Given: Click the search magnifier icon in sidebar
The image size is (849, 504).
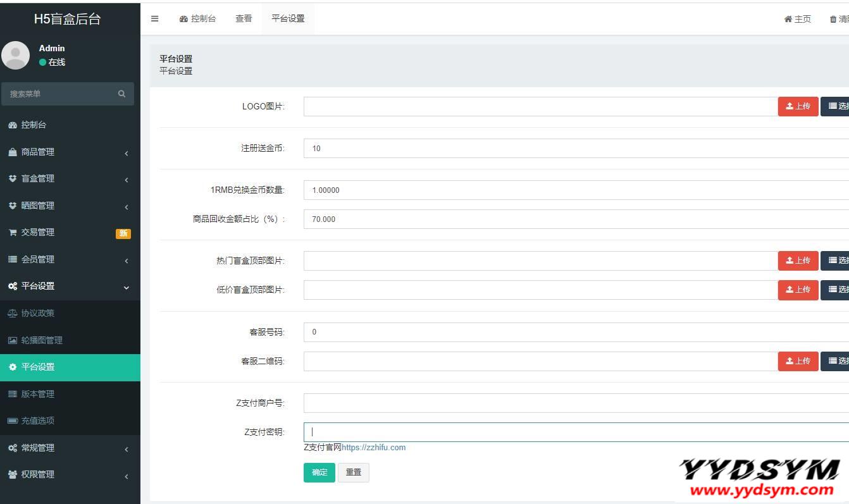Looking at the screenshot, I should (121, 94).
